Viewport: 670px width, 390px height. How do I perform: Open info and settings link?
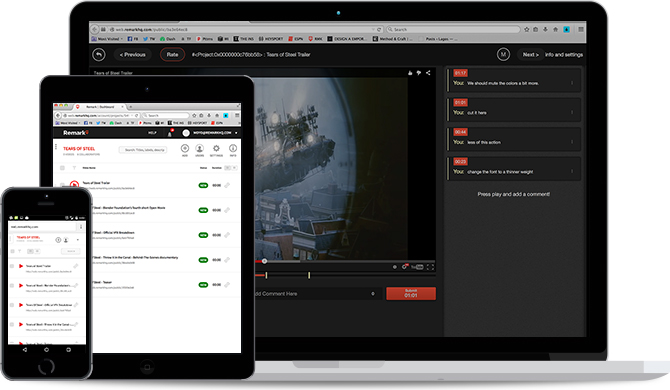pos(564,55)
